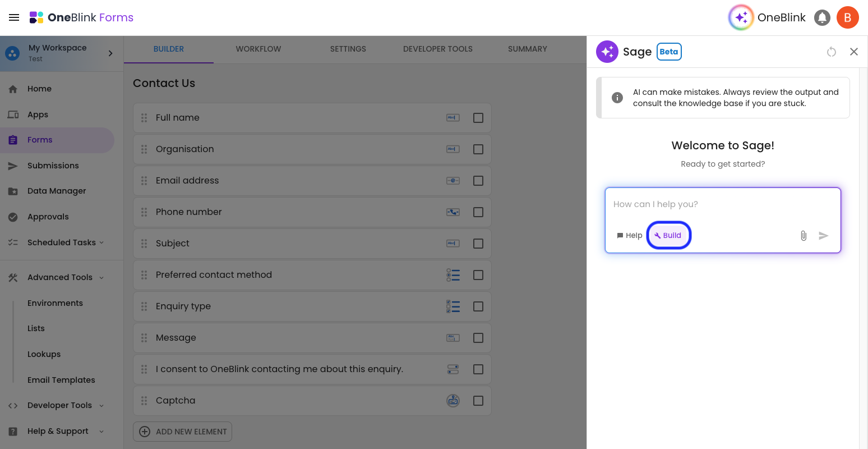Tick the Full name checkbox
This screenshot has height=449, width=868.
point(478,118)
